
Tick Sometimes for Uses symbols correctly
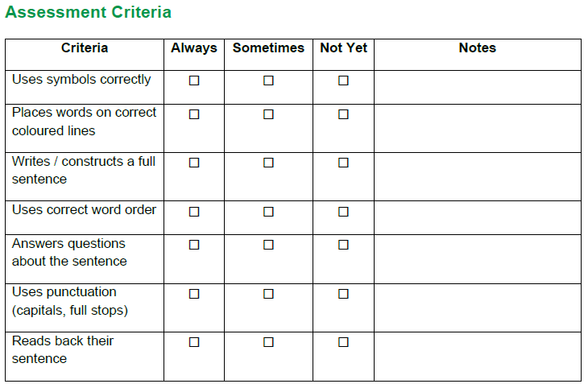click(x=268, y=80)
